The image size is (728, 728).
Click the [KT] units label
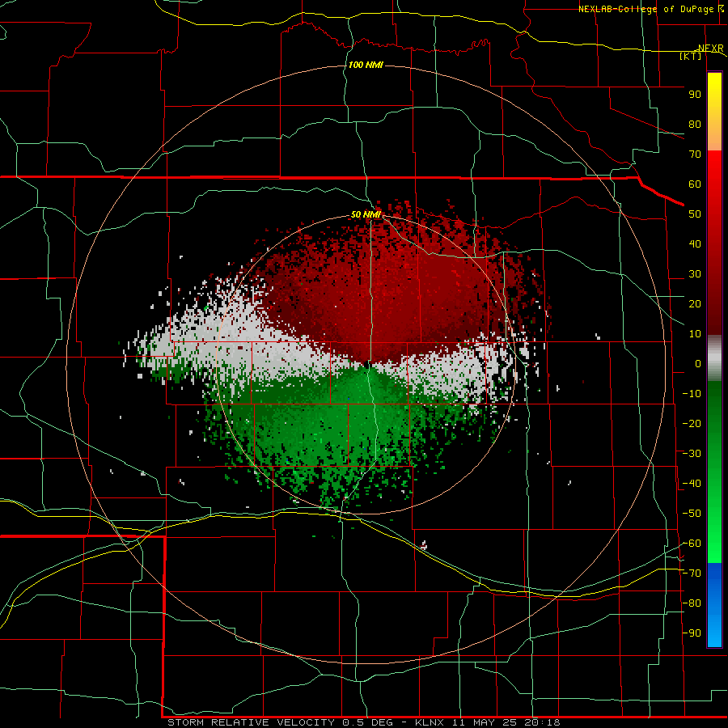pos(690,56)
